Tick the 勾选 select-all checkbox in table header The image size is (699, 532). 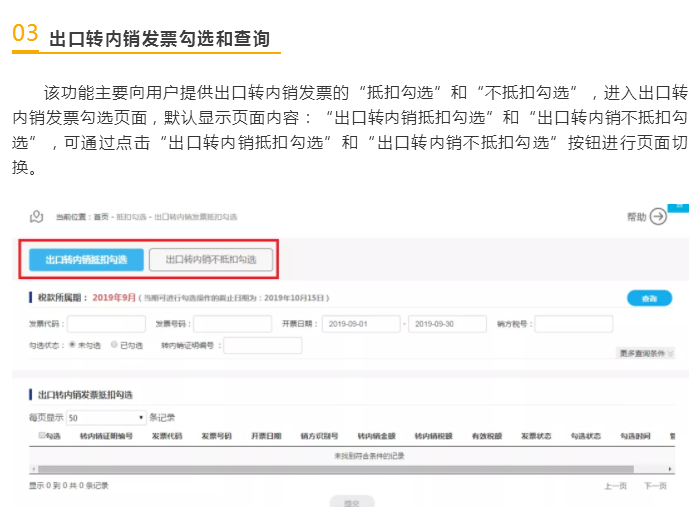coord(42,436)
